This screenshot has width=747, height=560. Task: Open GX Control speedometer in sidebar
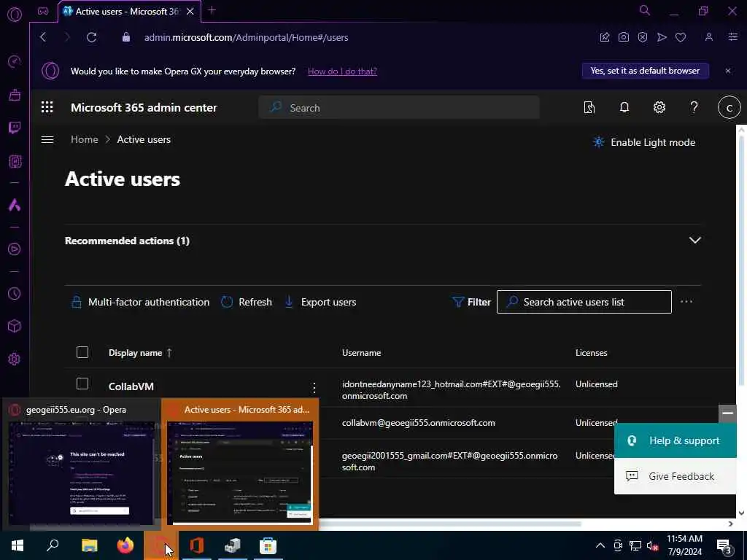(15, 61)
